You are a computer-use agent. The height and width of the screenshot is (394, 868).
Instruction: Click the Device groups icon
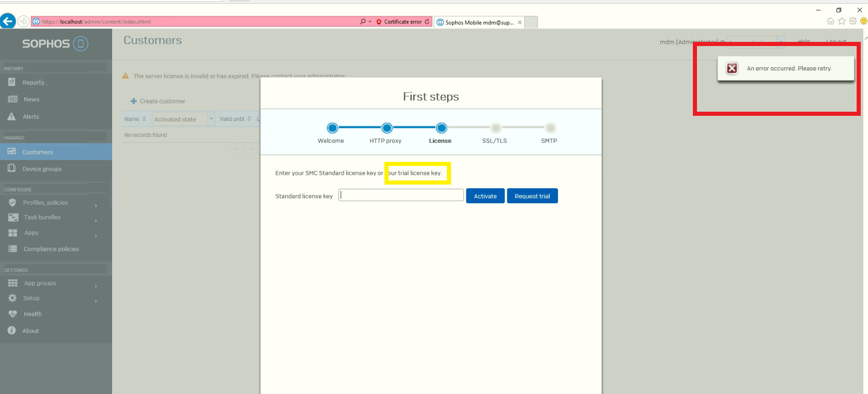pos(12,169)
